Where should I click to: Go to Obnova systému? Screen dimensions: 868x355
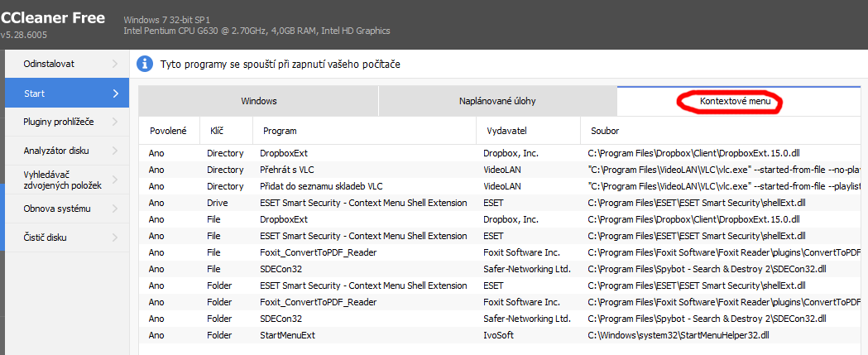56,209
